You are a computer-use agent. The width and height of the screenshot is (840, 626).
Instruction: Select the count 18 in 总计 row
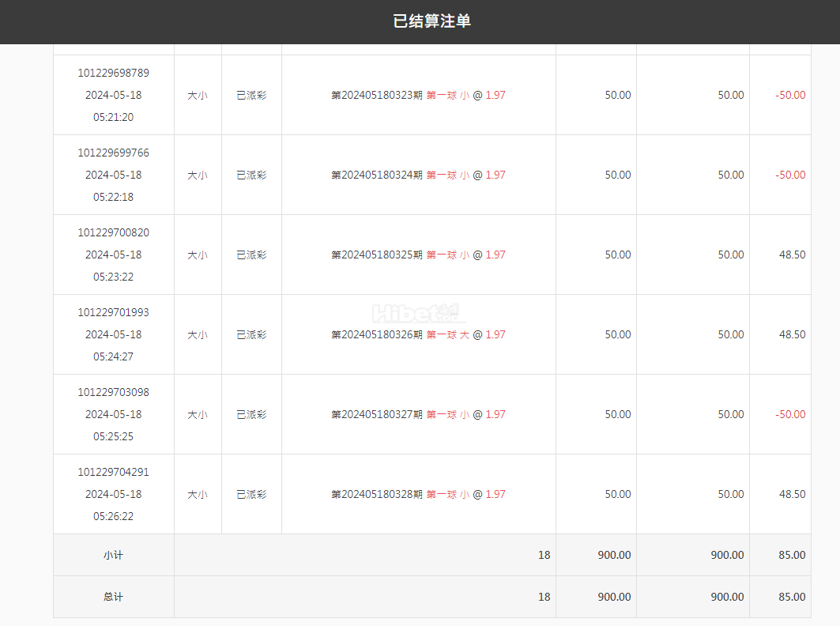[544, 597]
